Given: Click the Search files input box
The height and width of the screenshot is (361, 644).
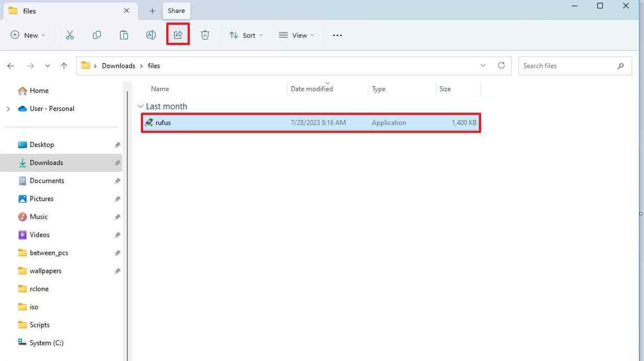Looking at the screenshot, I should [563, 65].
